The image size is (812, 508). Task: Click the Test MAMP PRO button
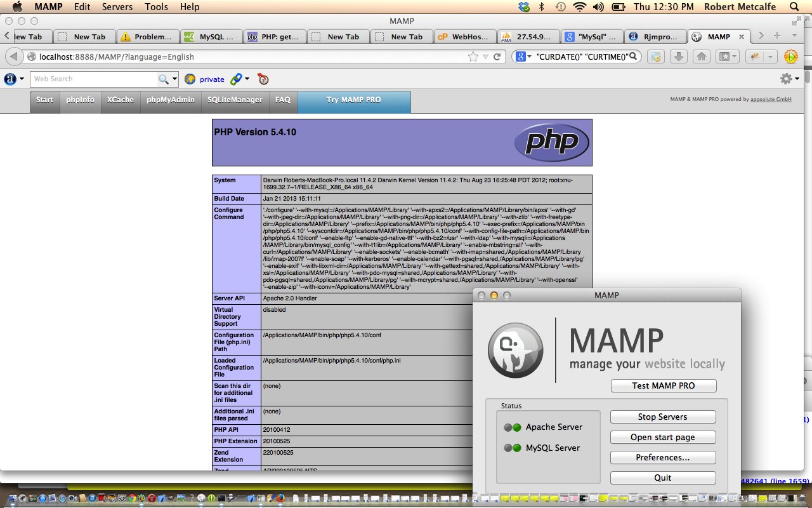click(664, 386)
